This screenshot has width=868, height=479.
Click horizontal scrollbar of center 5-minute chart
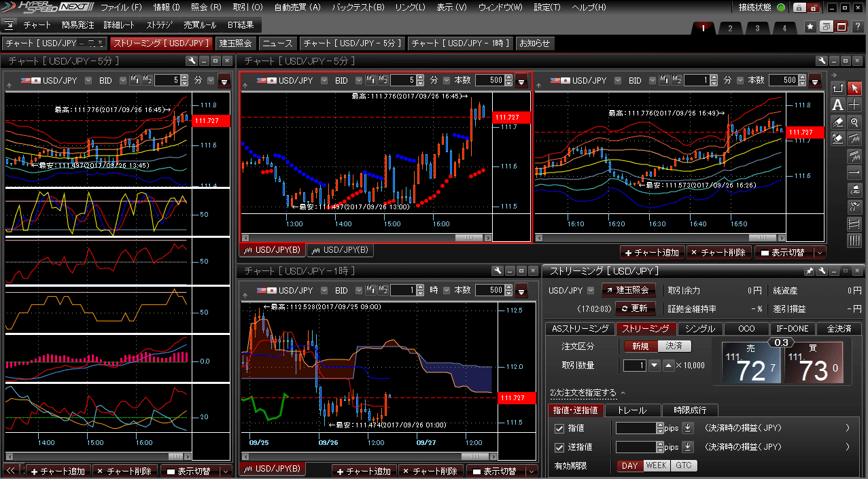point(366,237)
